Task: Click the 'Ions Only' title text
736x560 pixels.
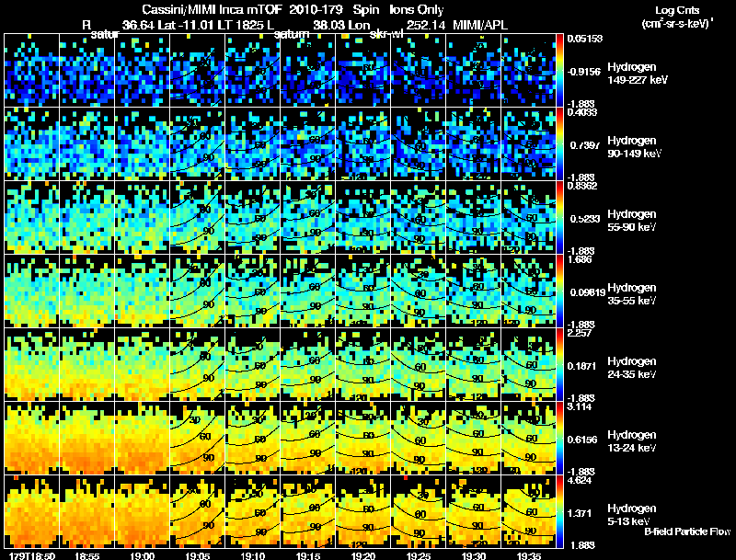Action: (x=417, y=9)
